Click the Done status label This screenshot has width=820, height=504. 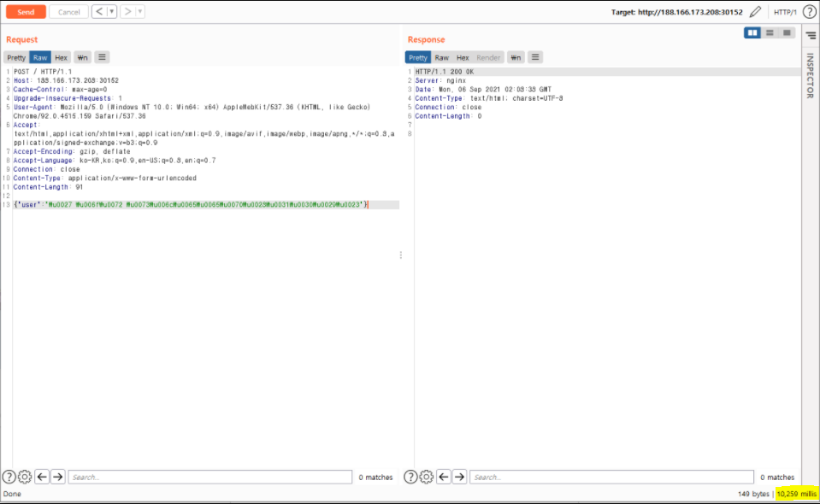click(12, 494)
